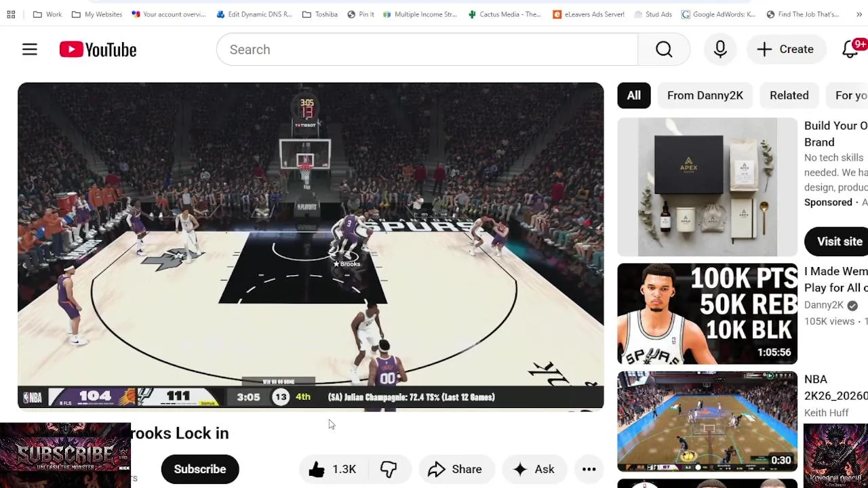Click the 'rooks Lock in' video title
The image size is (868, 488).
[x=180, y=433]
